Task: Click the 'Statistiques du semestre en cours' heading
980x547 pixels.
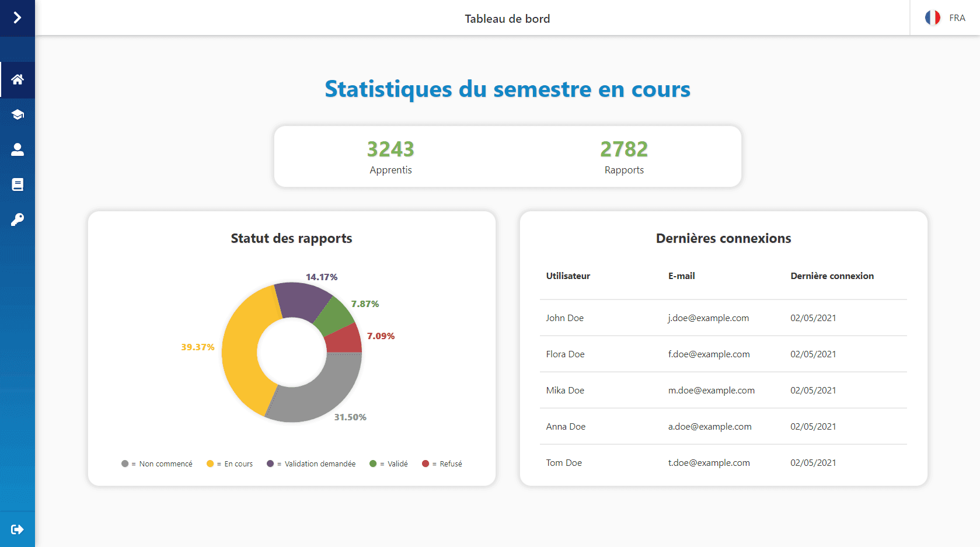Action: click(507, 89)
